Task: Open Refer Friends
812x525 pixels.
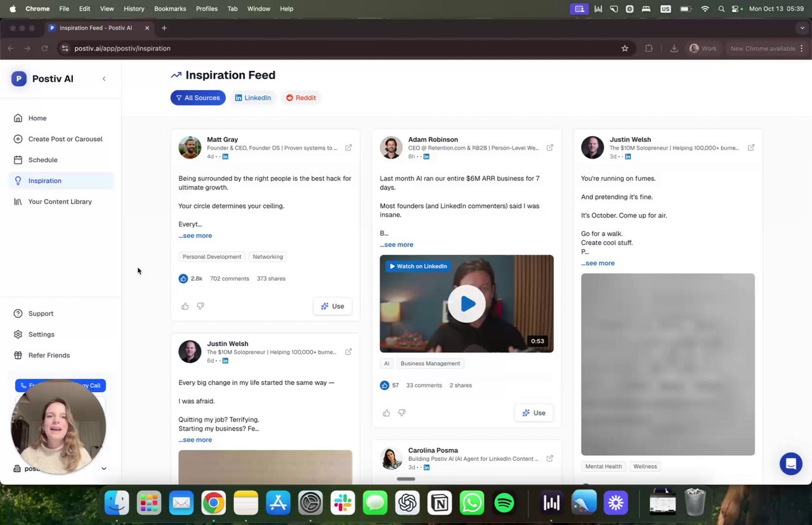Action: (62, 355)
